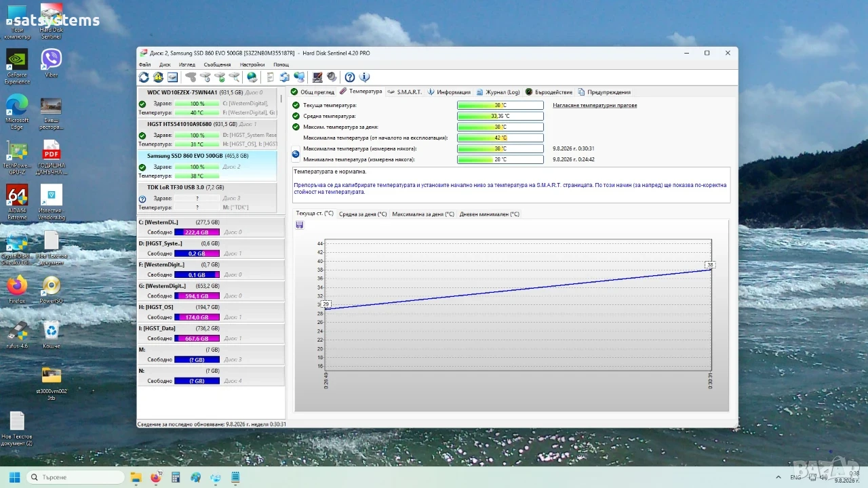Click in the taskbar search box Търсене
This screenshot has height=488, width=868.
tap(75, 477)
